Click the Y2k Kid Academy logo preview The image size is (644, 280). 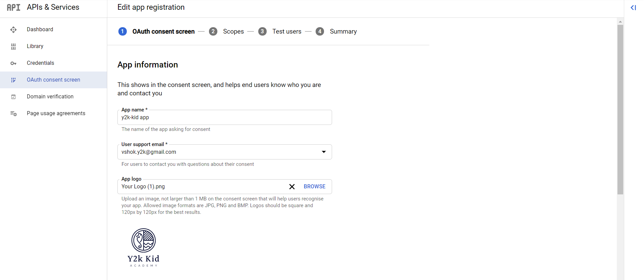[x=144, y=248]
